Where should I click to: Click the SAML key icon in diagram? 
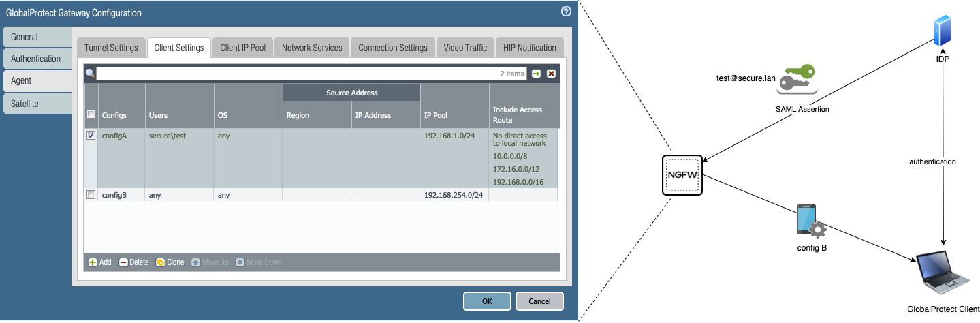click(x=799, y=79)
